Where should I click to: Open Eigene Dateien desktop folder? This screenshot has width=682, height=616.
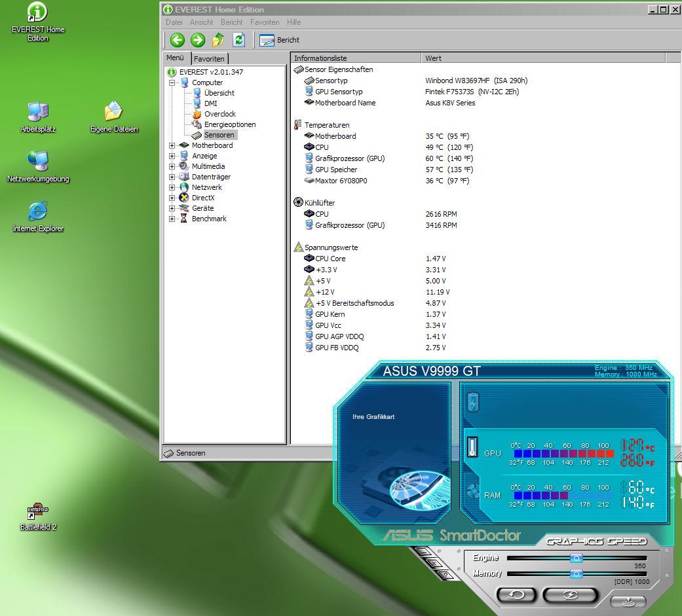114,117
